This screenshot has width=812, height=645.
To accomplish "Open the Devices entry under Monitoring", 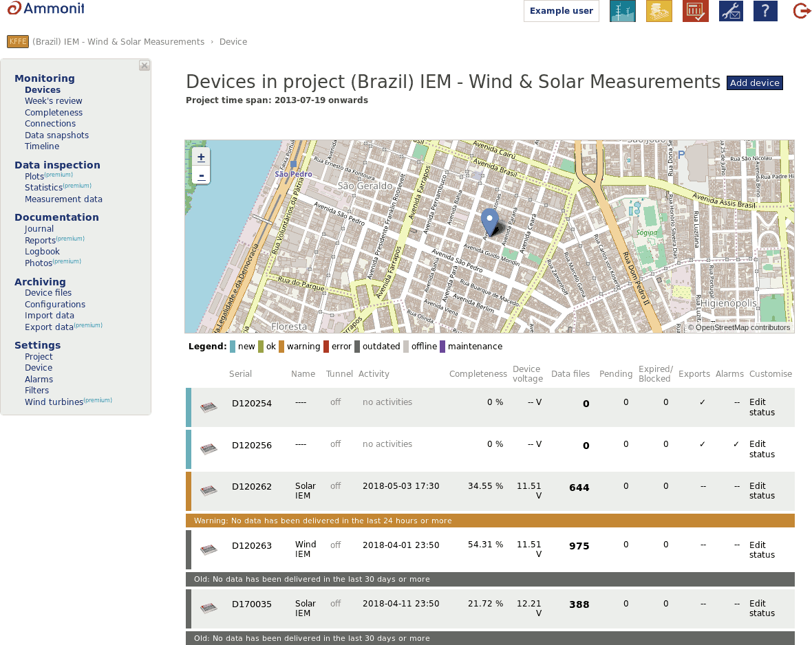I will point(43,89).
